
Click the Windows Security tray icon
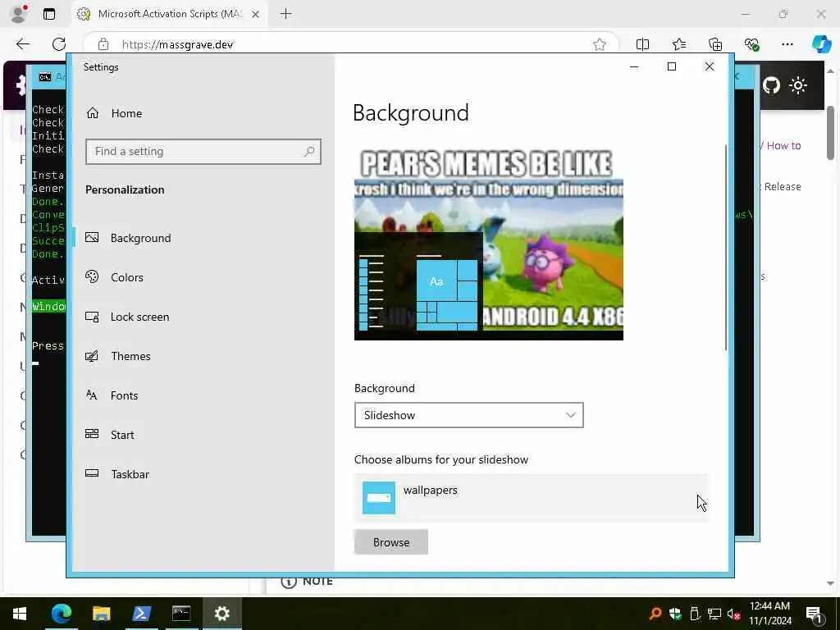[x=675, y=614]
